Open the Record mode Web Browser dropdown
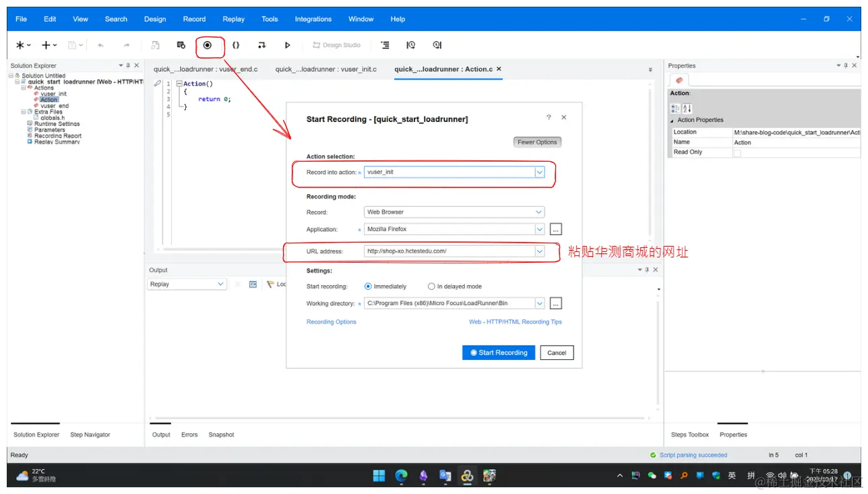This screenshot has width=868, height=494. [539, 212]
